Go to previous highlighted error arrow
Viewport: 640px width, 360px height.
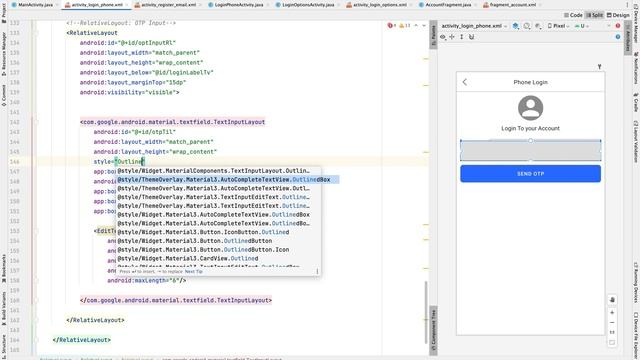tap(416, 26)
